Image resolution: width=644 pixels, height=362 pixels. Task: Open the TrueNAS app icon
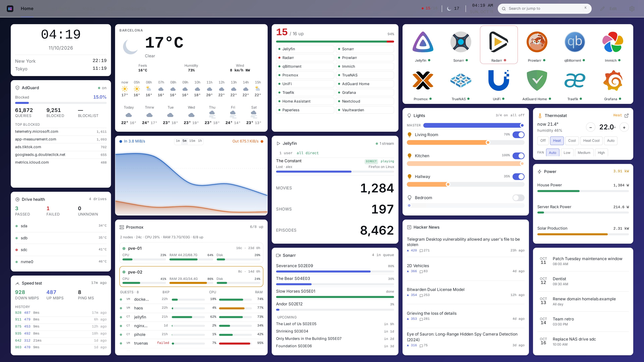click(x=461, y=80)
